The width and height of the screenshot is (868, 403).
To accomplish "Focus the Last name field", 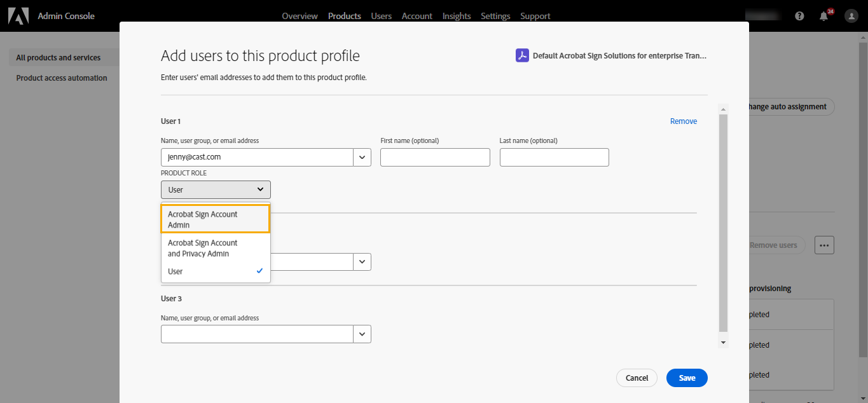I will coord(555,157).
